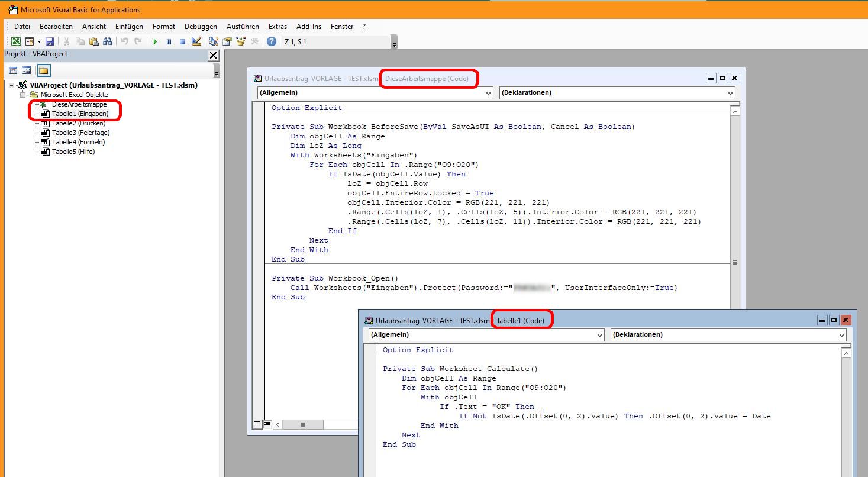Save the project with the floppy disk icon
868x477 pixels.
tap(50, 41)
